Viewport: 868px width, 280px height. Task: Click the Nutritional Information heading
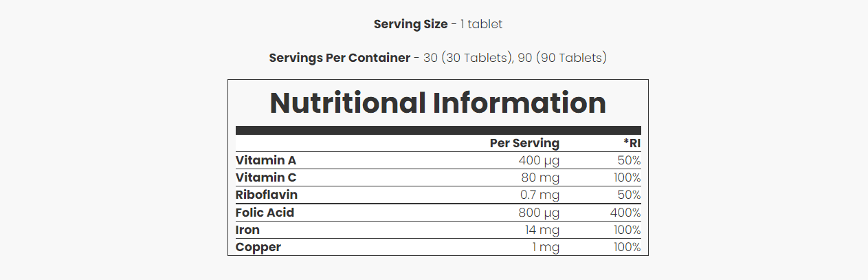tap(438, 103)
